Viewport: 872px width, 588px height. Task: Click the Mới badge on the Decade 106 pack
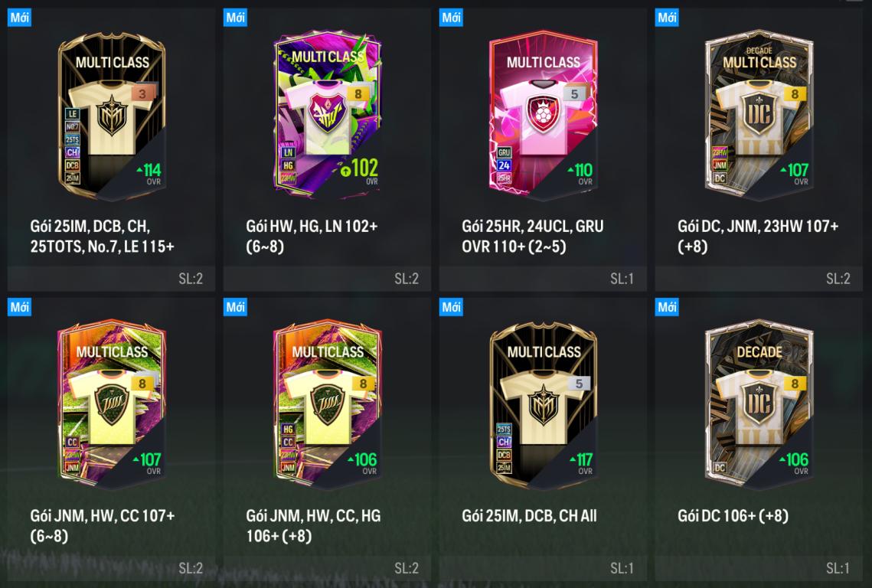[x=667, y=306]
